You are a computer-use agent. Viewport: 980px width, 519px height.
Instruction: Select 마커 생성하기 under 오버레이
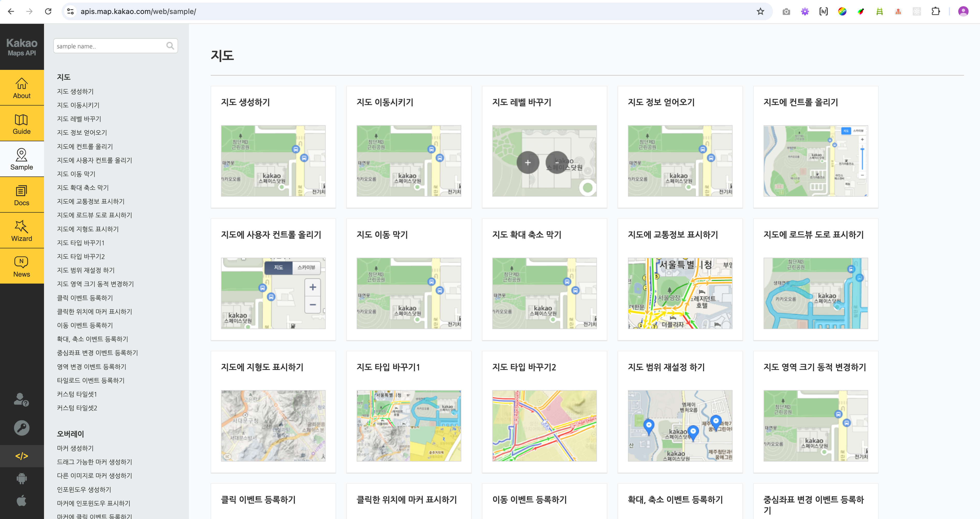(x=75, y=448)
